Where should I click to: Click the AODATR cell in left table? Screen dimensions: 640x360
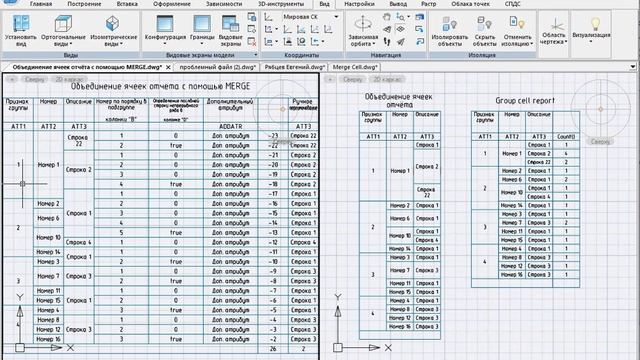[231, 127]
